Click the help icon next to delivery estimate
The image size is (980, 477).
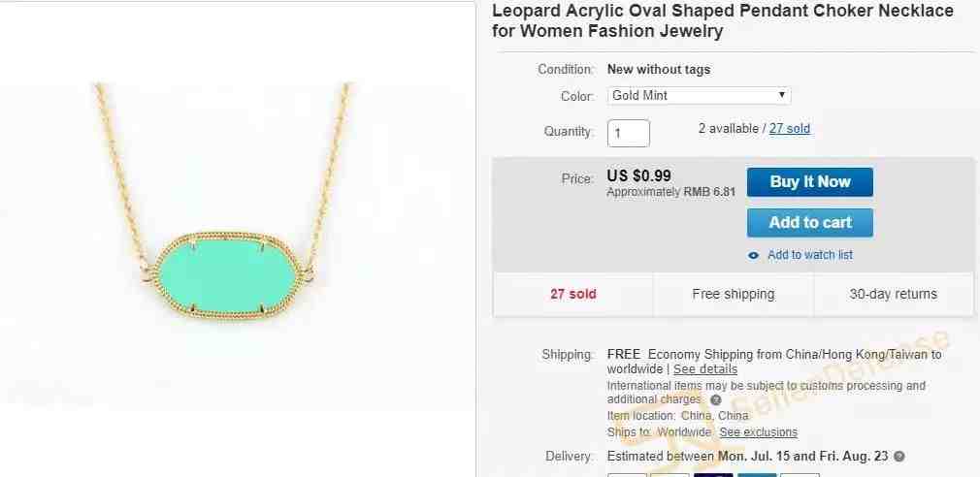point(898,457)
